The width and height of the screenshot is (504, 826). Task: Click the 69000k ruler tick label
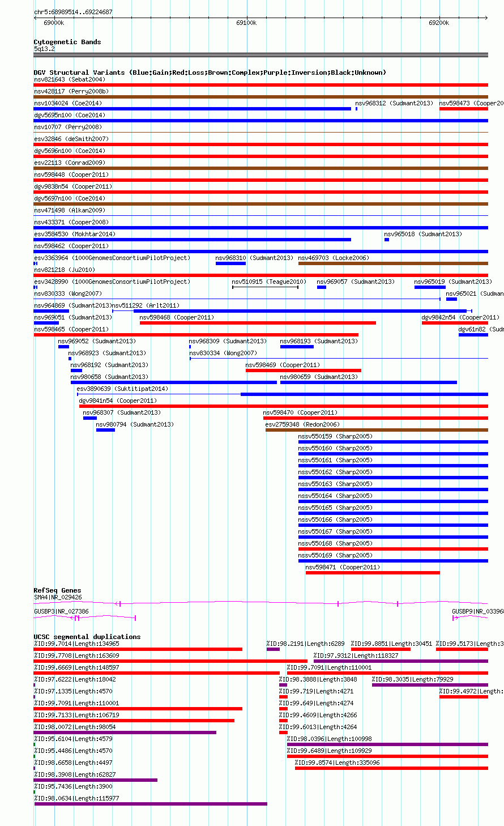click(x=54, y=23)
